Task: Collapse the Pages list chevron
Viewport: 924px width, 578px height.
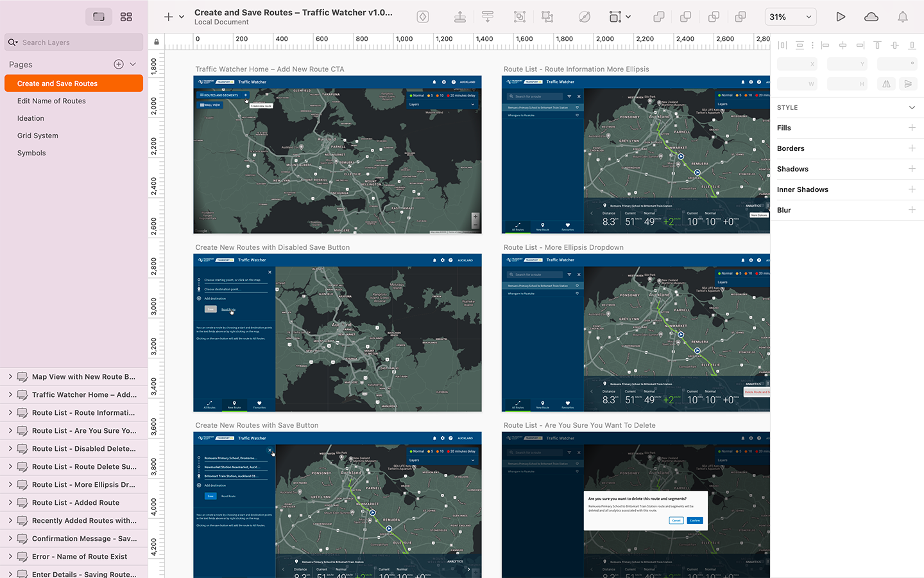Action: pyautogui.click(x=133, y=64)
